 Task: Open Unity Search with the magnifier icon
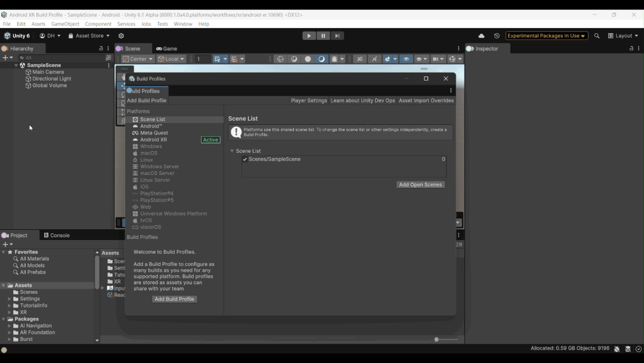(597, 36)
